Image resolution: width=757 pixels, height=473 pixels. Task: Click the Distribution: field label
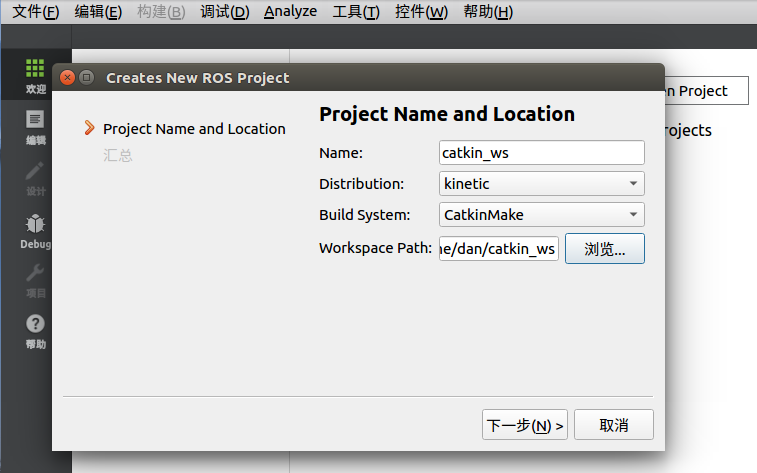pyautogui.click(x=362, y=184)
